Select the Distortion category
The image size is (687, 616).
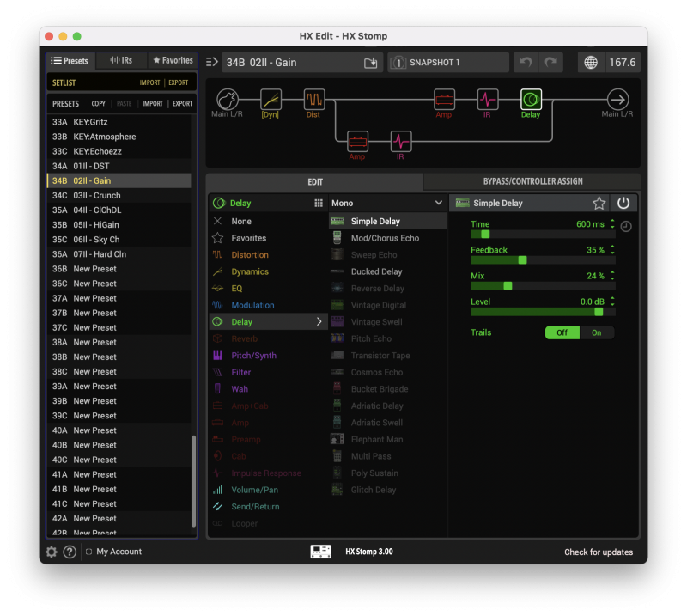(x=268, y=254)
